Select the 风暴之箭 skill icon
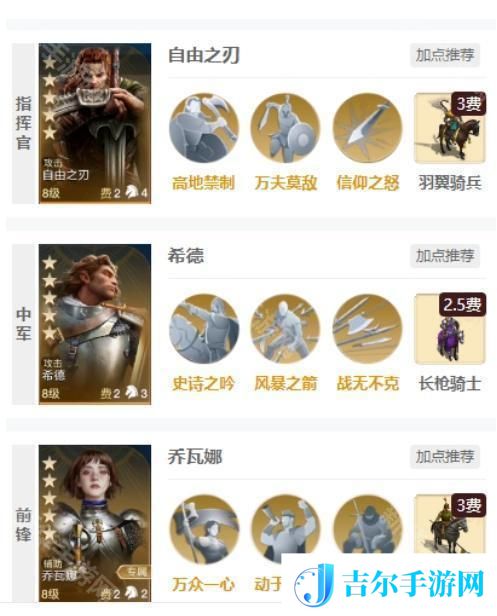The height and width of the screenshot is (616, 497). pos(286,329)
